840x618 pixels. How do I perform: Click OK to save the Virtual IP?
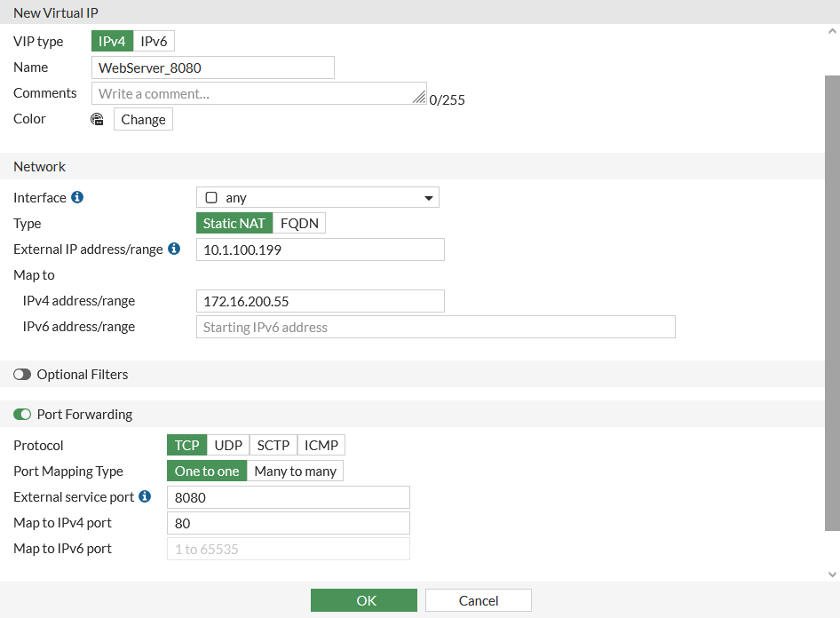tap(363, 599)
